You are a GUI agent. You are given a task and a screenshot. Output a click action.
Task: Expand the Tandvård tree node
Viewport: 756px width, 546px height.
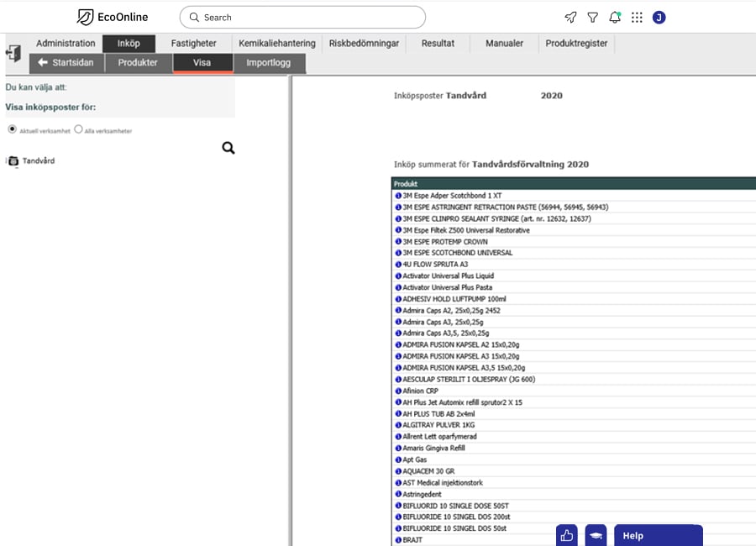pos(13,161)
